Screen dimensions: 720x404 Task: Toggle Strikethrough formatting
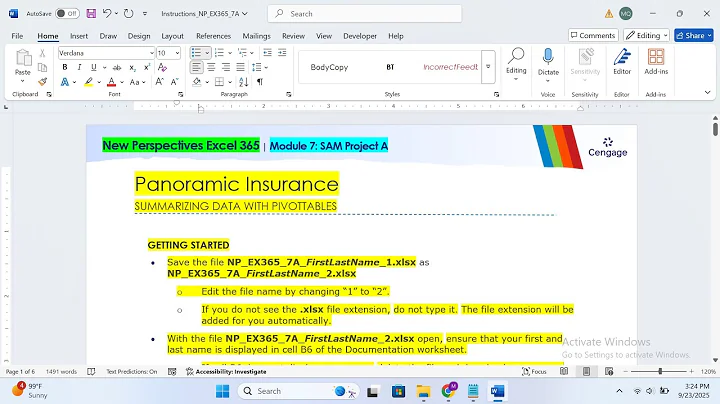pos(117,67)
